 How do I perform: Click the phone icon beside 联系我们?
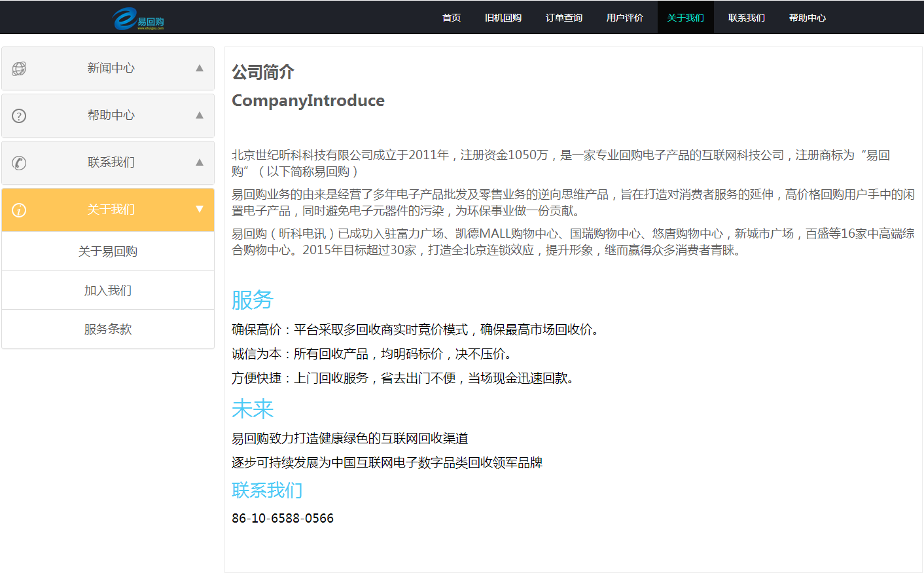(x=19, y=163)
